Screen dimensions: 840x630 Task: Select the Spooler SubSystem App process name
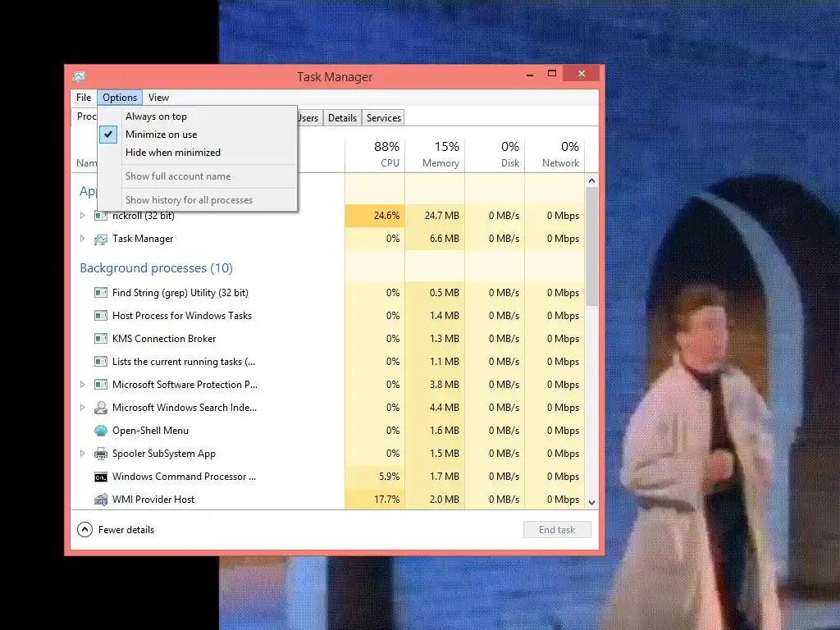[164, 454]
